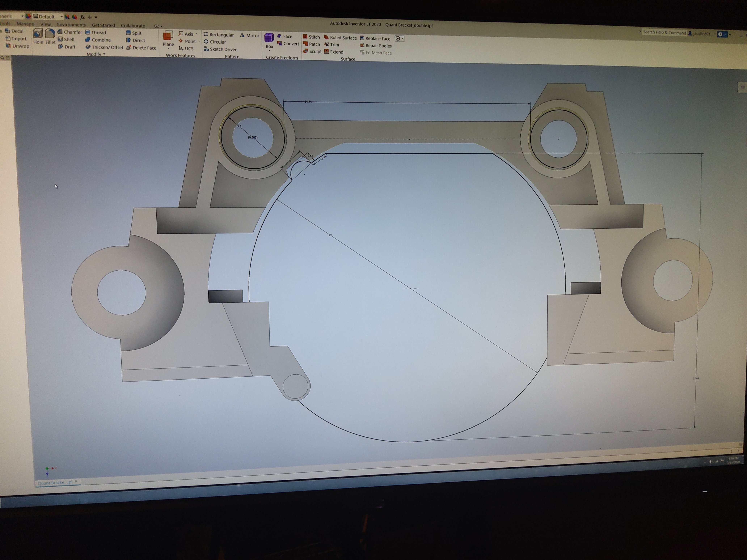Open the quick access toolbar customize arrow
The width and height of the screenshot is (747, 560).
tap(96, 17)
